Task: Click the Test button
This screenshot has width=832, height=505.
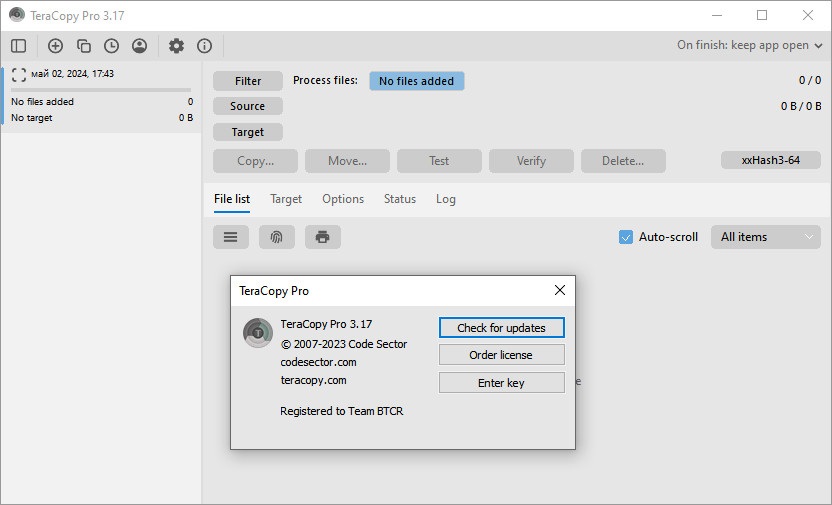Action: 439,161
